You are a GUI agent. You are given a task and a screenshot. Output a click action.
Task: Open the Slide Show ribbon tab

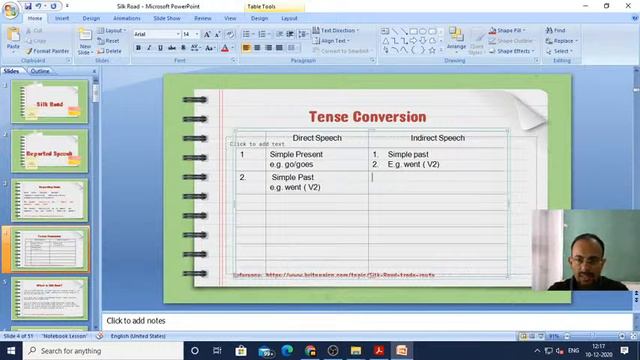point(167,18)
